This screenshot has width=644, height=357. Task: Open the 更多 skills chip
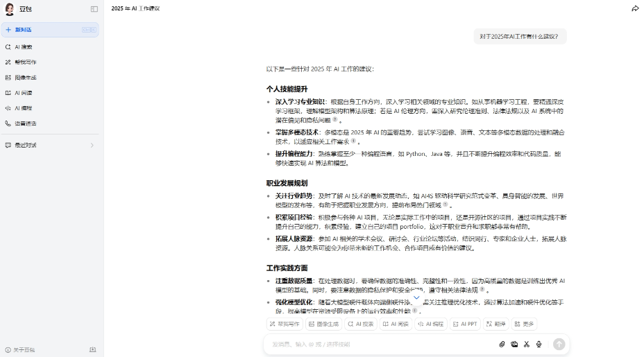click(524, 324)
